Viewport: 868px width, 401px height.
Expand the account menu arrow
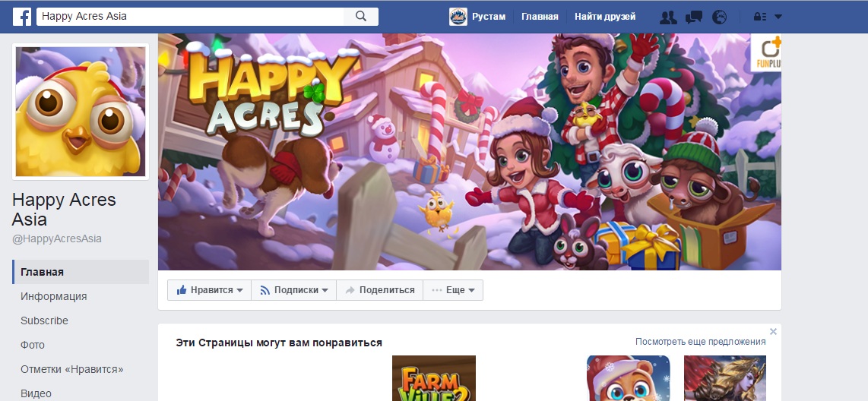tap(778, 17)
